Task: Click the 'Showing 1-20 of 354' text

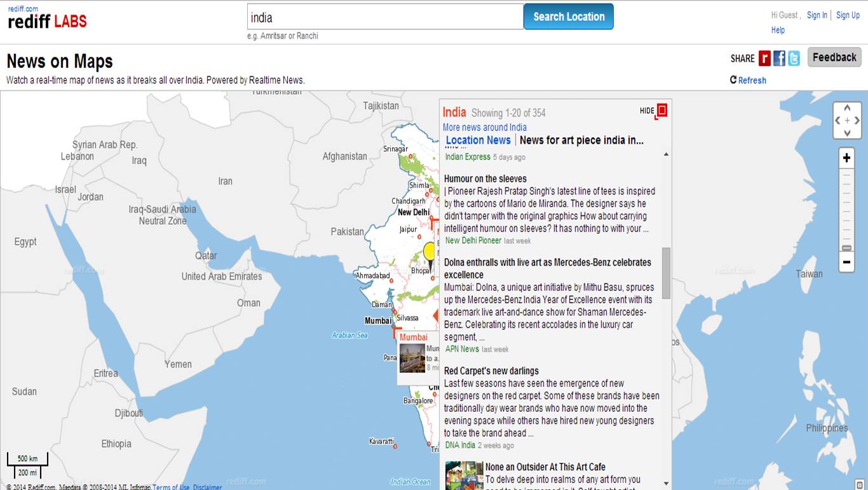Action: point(508,113)
